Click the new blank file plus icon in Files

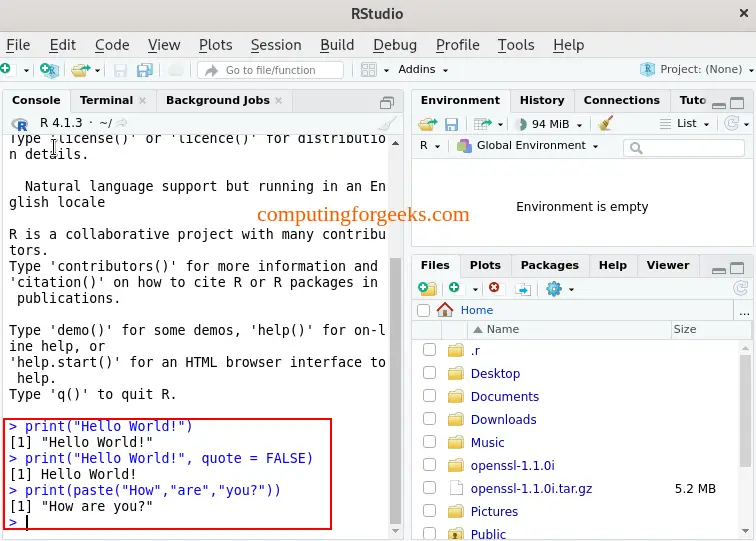tap(454, 288)
